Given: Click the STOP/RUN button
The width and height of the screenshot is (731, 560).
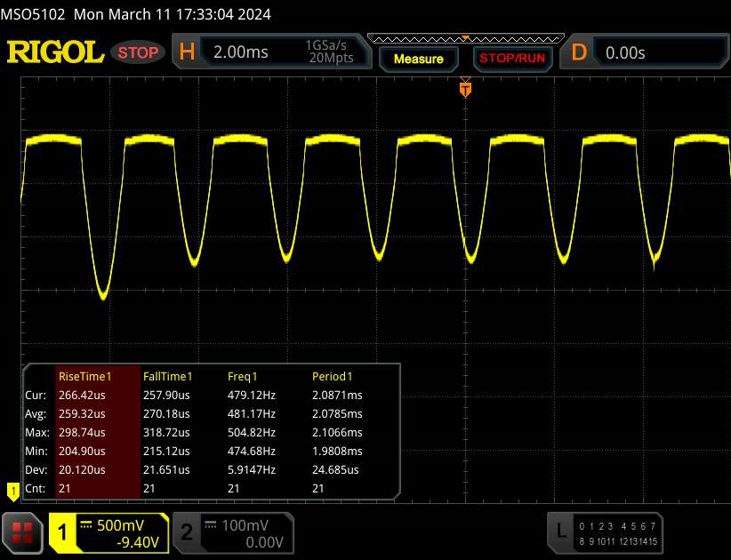Looking at the screenshot, I should pyautogui.click(x=512, y=59).
